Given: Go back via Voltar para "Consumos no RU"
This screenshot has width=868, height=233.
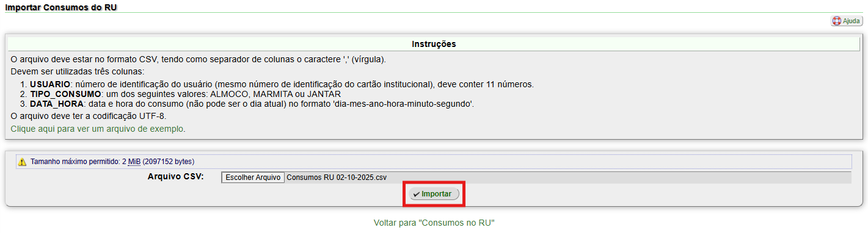Looking at the screenshot, I should click(x=434, y=223).
